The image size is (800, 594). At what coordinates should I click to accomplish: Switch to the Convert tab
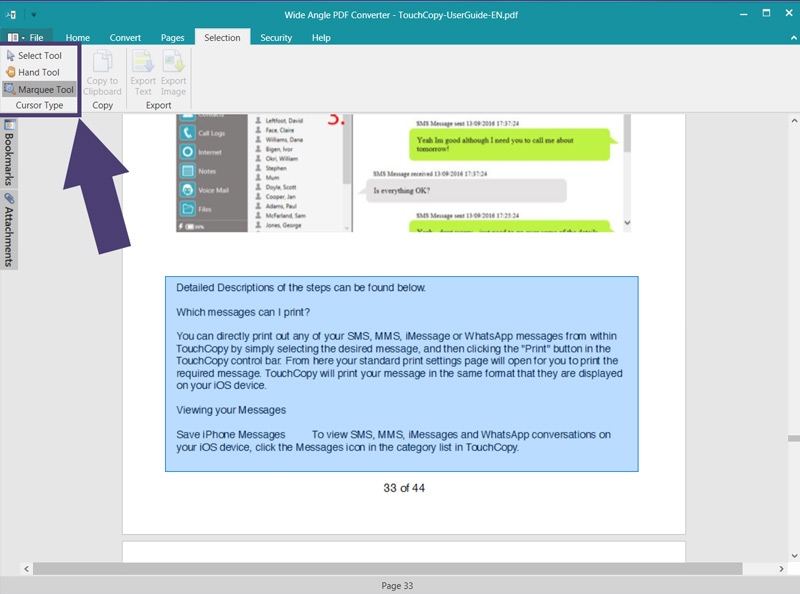(x=125, y=38)
